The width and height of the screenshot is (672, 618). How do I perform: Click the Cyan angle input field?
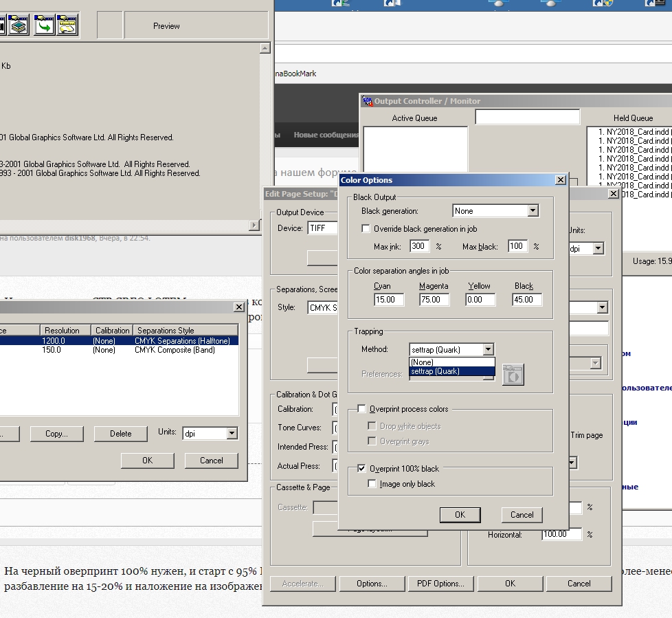[389, 300]
